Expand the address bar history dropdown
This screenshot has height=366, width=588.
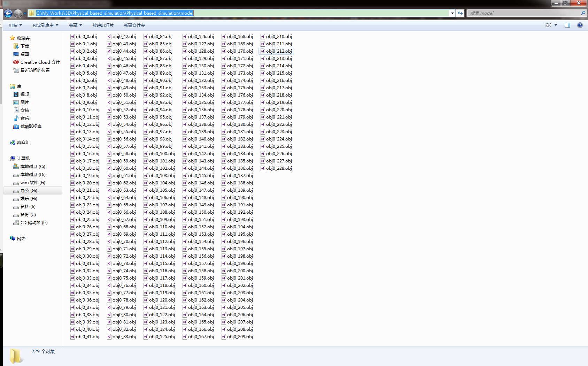[452, 13]
